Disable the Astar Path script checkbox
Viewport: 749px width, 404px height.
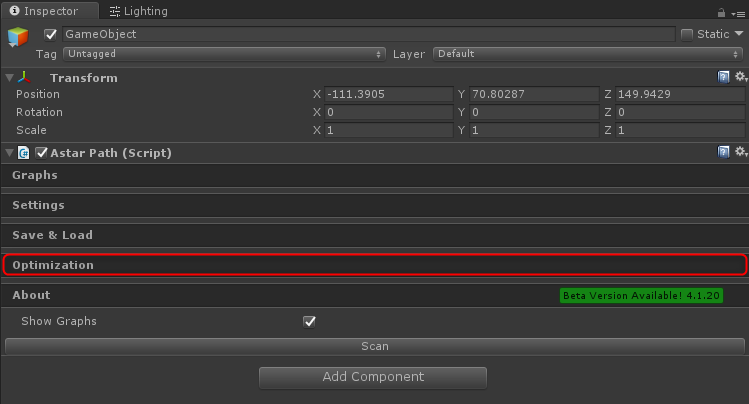41,153
